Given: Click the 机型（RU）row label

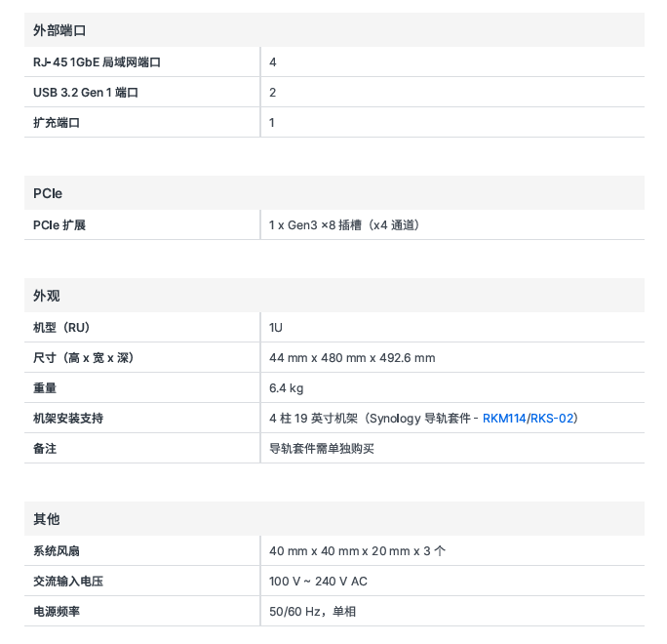Looking at the screenshot, I should pyautogui.click(x=68, y=327).
